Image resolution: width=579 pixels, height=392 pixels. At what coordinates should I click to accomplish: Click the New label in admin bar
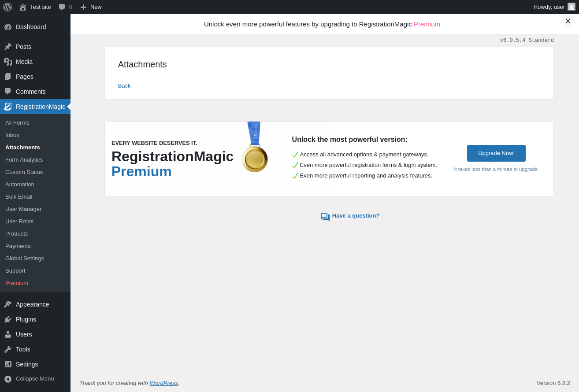96,7
